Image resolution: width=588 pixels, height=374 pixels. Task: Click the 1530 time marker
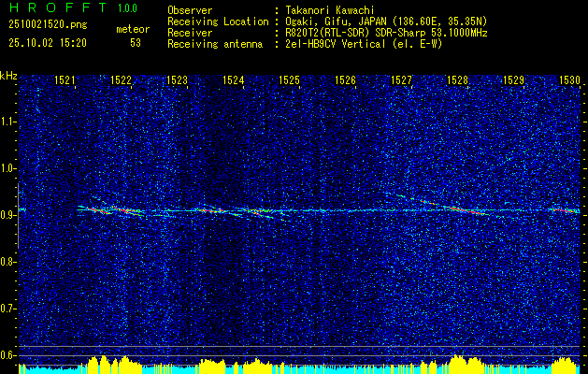click(x=569, y=79)
